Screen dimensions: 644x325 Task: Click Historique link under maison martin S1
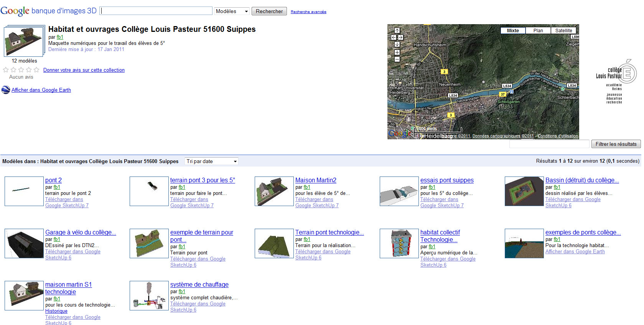tap(56, 311)
